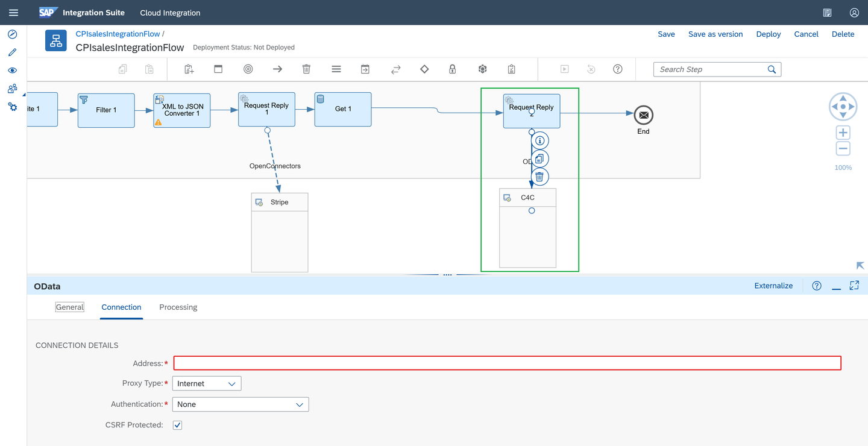
Task: Select the Request Reply 1 step
Action: pyautogui.click(x=266, y=109)
